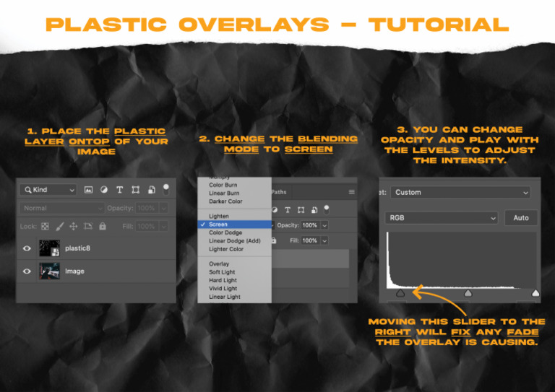
Task: Lock position move icon in Lock row
Action: (73, 226)
